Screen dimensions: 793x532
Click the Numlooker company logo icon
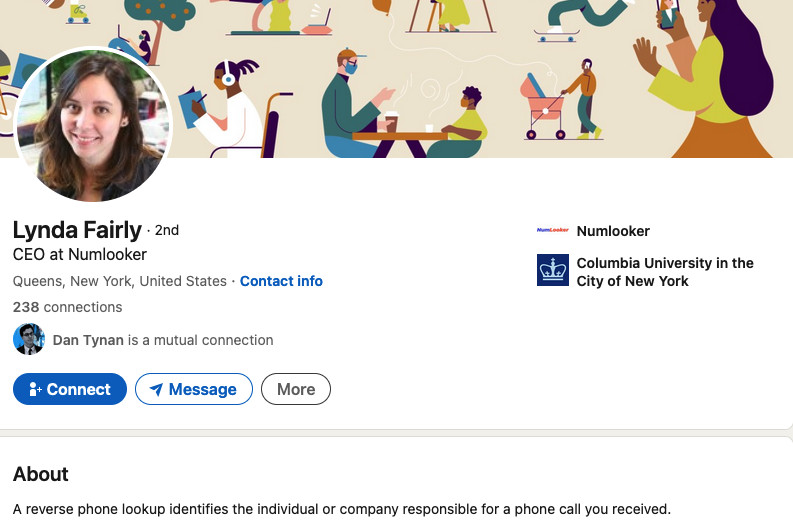click(x=553, y=230)
